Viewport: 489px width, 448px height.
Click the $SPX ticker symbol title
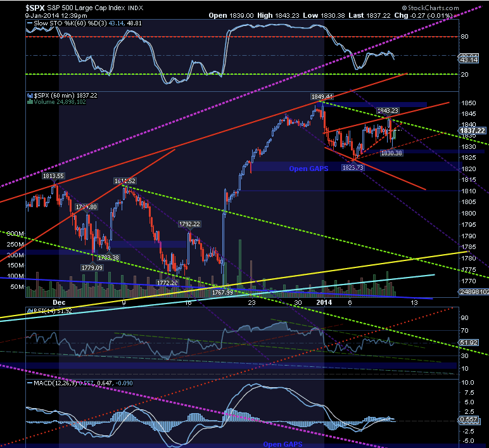(35, 8)
